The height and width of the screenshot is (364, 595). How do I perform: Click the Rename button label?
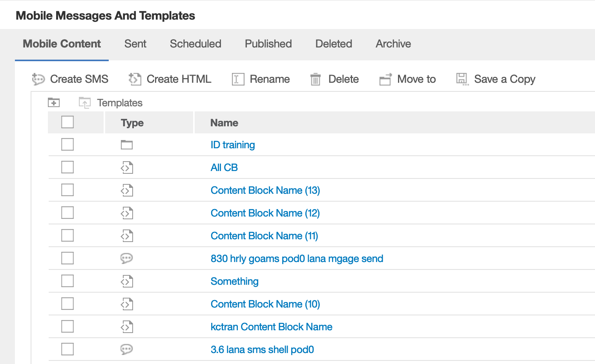coord(270,79)
